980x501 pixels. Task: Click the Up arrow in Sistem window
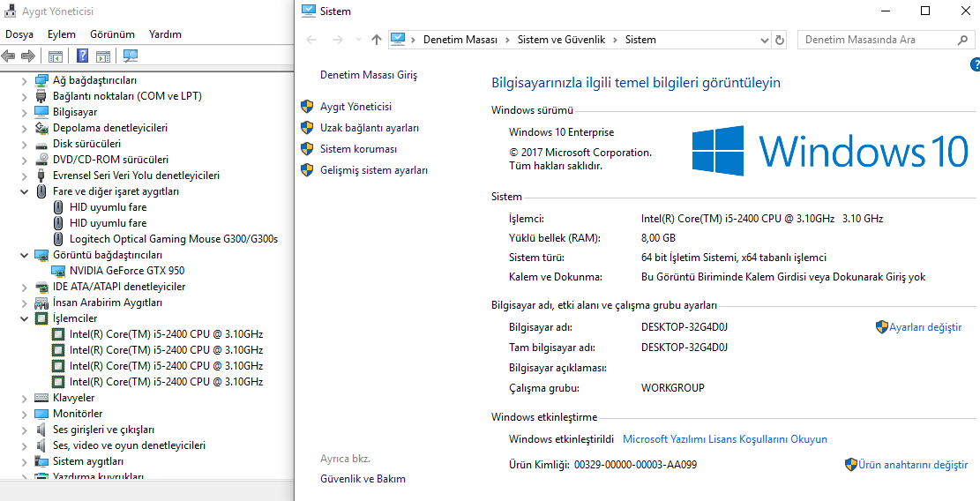tap(377, 40)
